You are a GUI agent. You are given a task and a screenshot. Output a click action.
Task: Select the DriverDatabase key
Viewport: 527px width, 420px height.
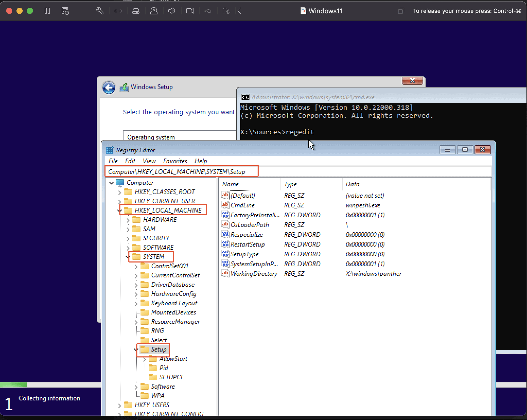pyautogui.click(x=173, y=285)
